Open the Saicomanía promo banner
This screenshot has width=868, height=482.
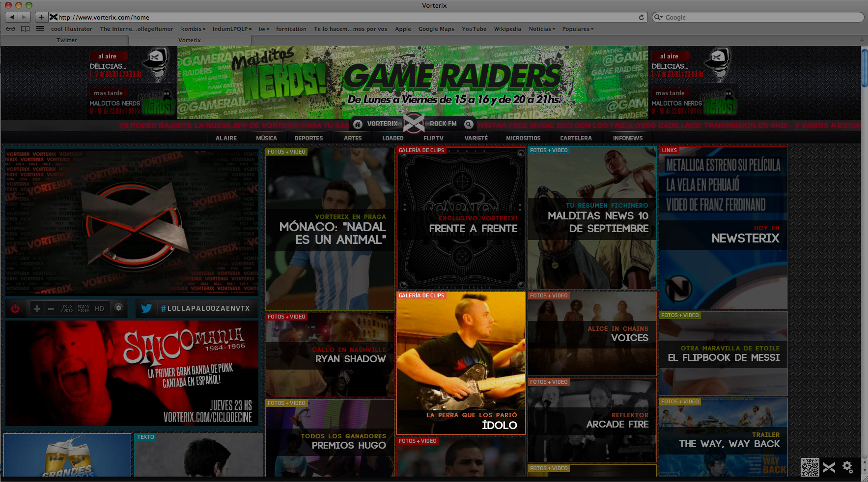132,373
